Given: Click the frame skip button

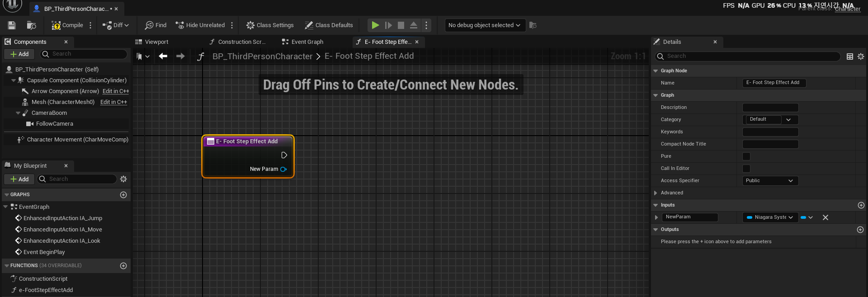Looking at the screenshot, I should [x=388, y=25].
